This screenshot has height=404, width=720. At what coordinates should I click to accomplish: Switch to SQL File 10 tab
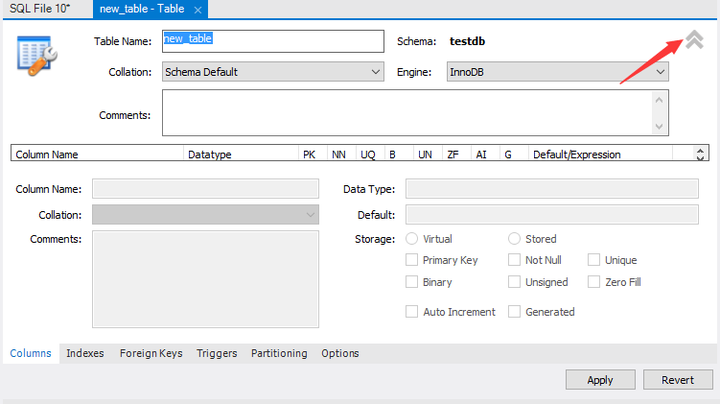click(40, 9)
